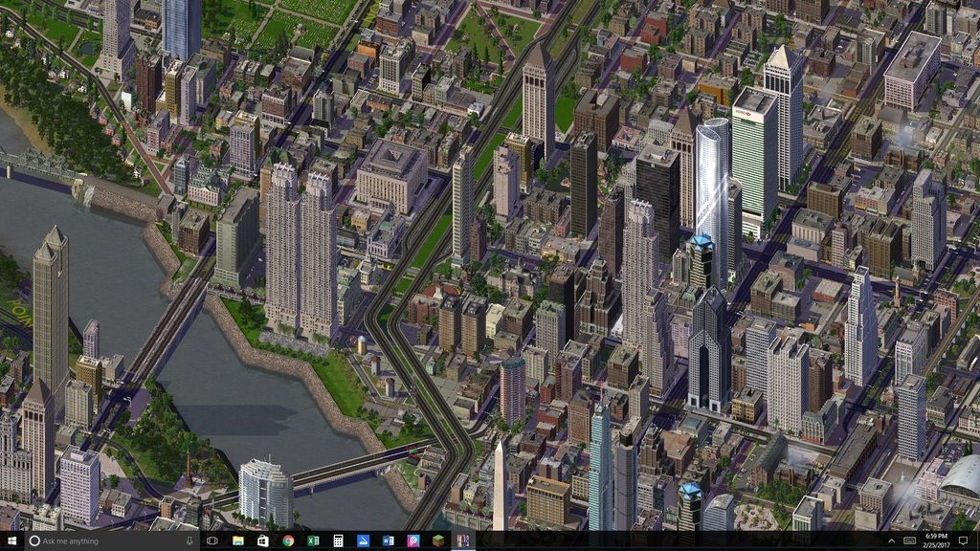The height and width of the screenshot is (551, 980).
Task: Select the active SimCity taskbar icon
Action: click(463, 541)
